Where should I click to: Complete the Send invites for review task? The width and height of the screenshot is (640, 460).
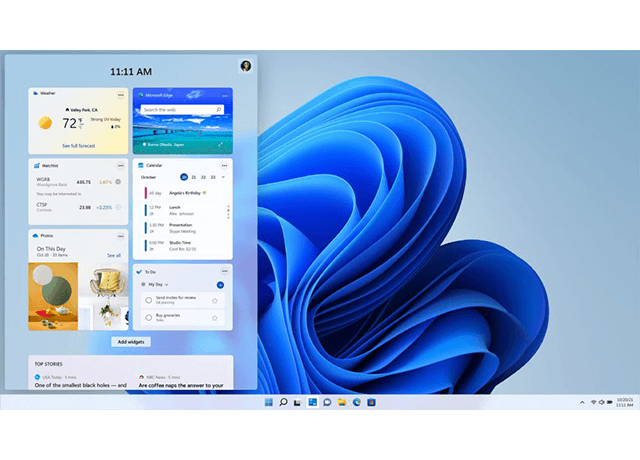(x=148, y=300)
